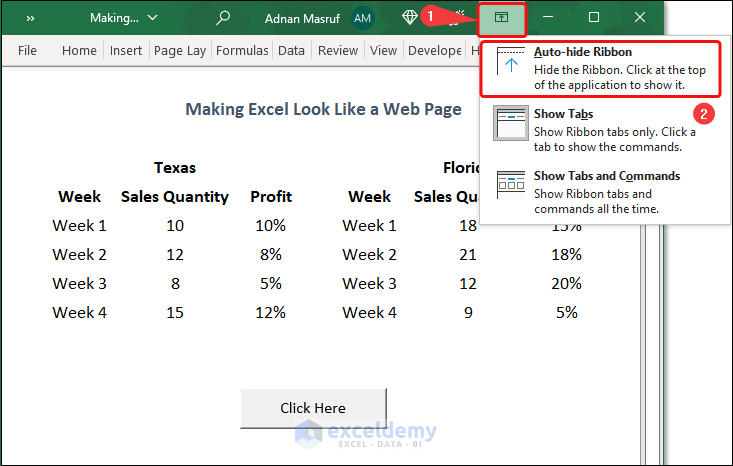Click the Adnan Masruf user name

click(x=302, y=19)
